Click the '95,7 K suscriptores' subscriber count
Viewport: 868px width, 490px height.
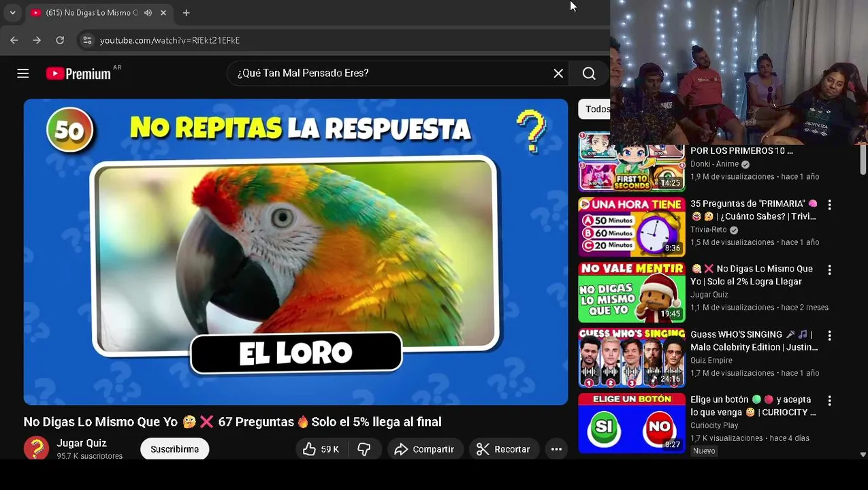(89, 456)
